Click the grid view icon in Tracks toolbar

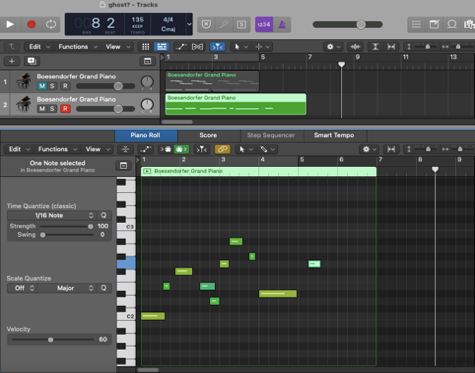(x=146, y=47)
